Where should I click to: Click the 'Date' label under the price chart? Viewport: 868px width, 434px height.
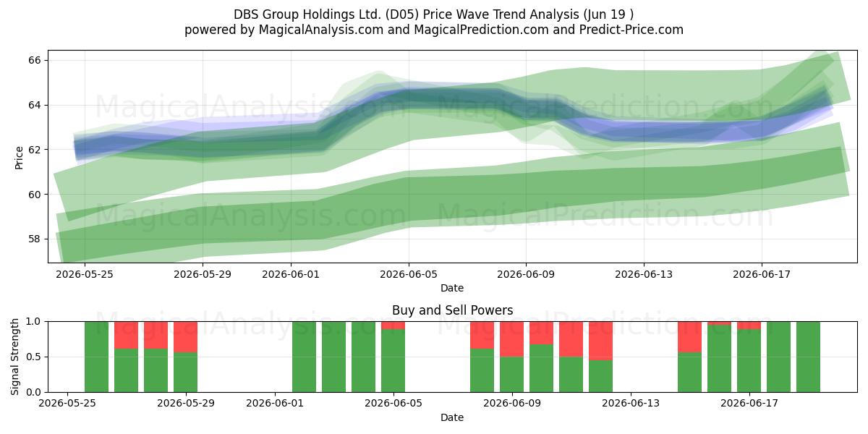pyautogui.click(x=452, y=288)
